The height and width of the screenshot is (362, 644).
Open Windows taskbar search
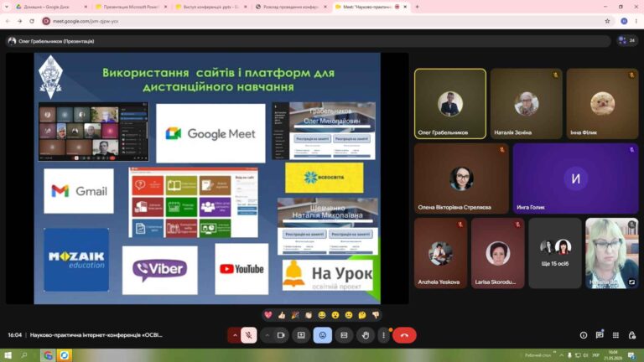(24, 355)
